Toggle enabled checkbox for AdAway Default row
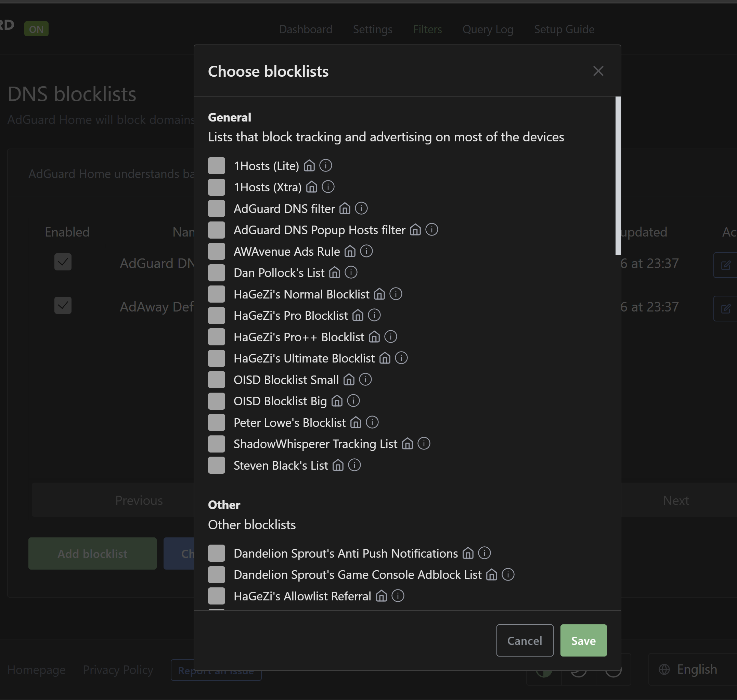737x700 pixels. (63, 306)
